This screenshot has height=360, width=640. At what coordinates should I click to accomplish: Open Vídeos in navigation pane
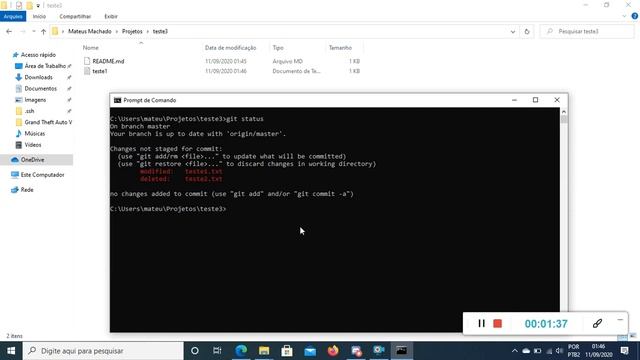[x=33, y=145]
